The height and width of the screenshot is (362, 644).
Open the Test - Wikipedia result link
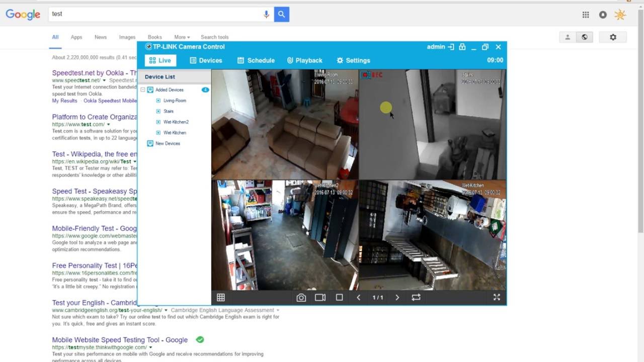tap(95, 154)
